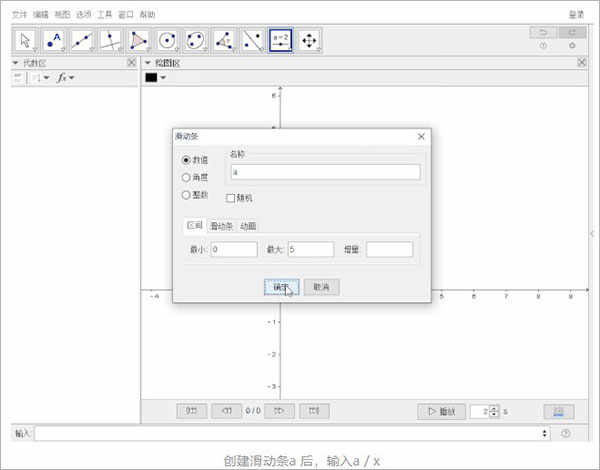Open the Point tool's small dropdown triangle
The image size is (600, 470).
[x=63, y=49]
